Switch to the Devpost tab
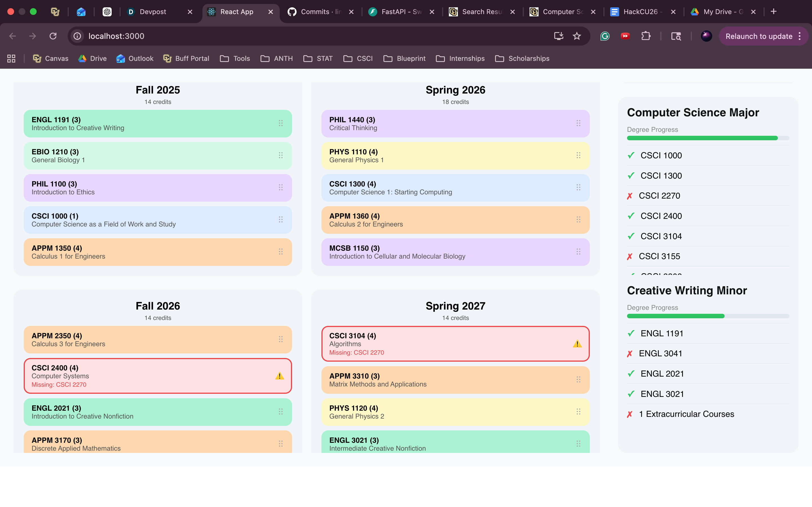The height and width of the screenshot is (507, 812). pyautogui.click(x=153, y=12)
